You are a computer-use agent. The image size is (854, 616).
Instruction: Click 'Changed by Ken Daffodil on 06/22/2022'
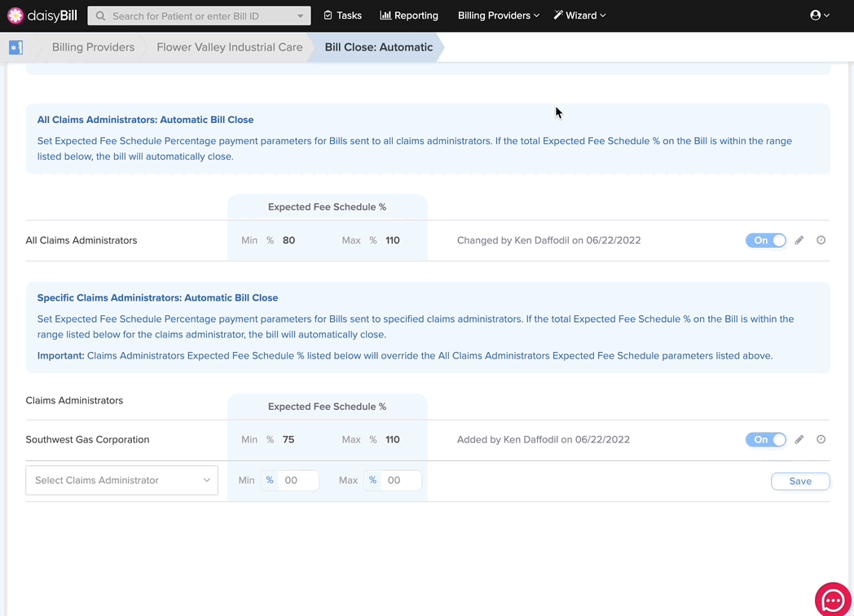pos(548,240)
